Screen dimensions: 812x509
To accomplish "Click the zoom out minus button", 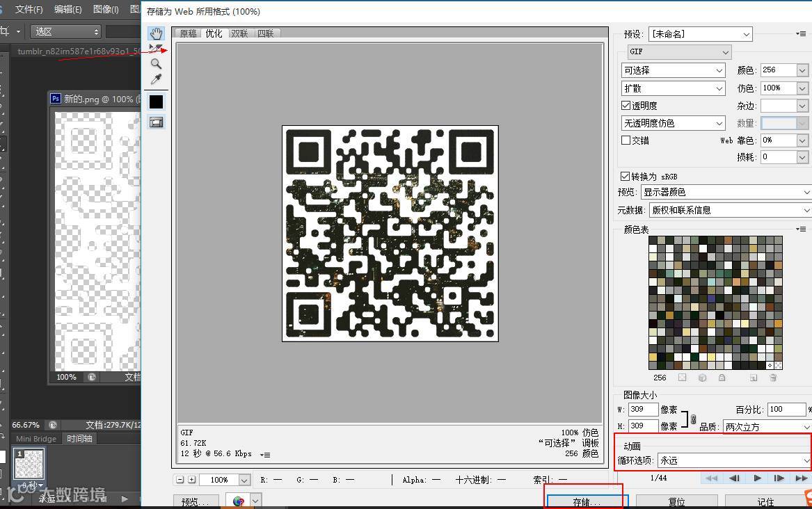I will click(180, 480).
